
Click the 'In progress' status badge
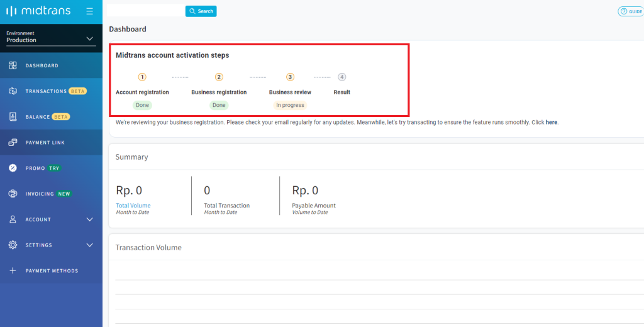pyautogui.click(x=290, y=105)
